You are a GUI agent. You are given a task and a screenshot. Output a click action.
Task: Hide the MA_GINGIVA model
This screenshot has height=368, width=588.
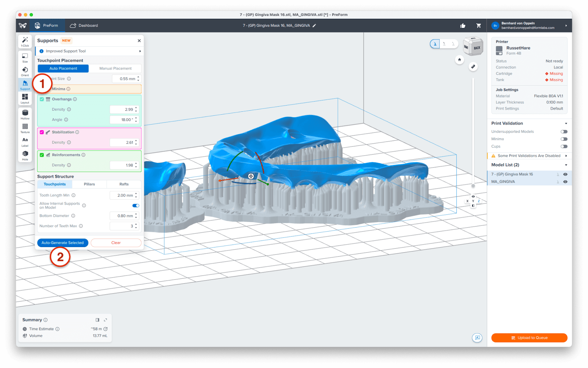click(x=565, y=181)
